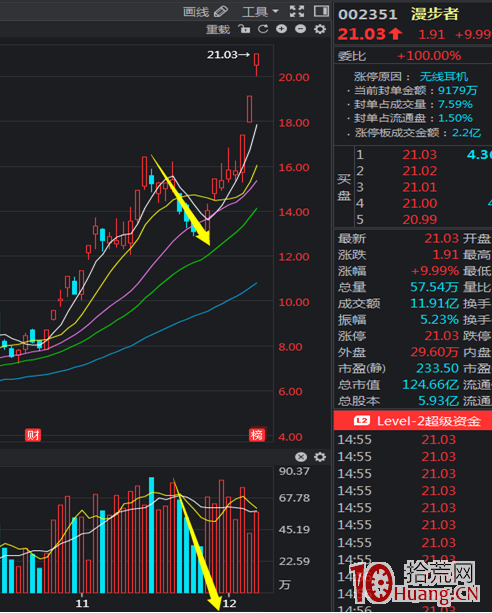Click the large red 21.03 current price
Screen dimensions: 492x613
pyautogui.click(x=362, y=34)
